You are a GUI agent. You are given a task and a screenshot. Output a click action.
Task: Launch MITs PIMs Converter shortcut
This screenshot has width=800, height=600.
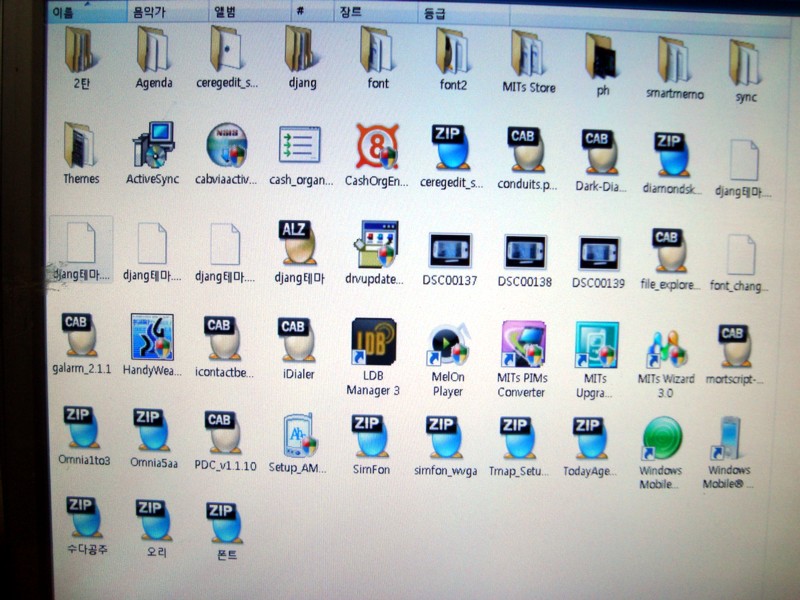(522, 345)
